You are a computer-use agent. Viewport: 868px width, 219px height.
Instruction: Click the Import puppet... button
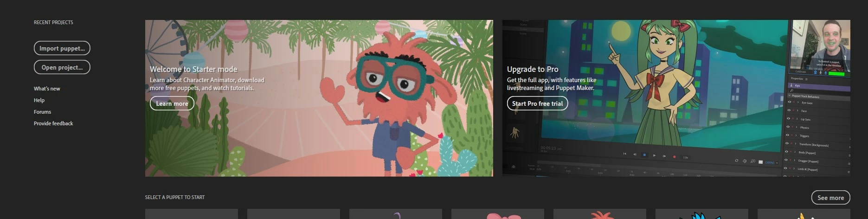point(62,48)
